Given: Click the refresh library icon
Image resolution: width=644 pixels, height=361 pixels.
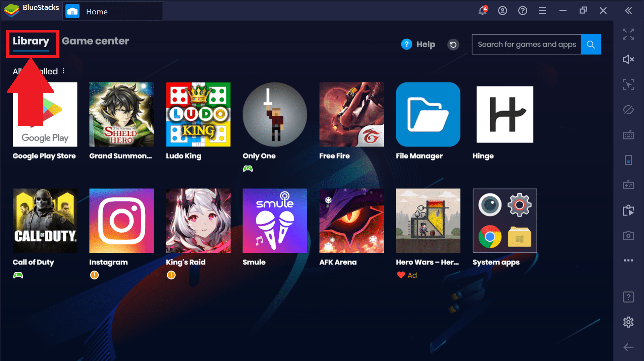Looking at the screenshot, I should [453, 44].
